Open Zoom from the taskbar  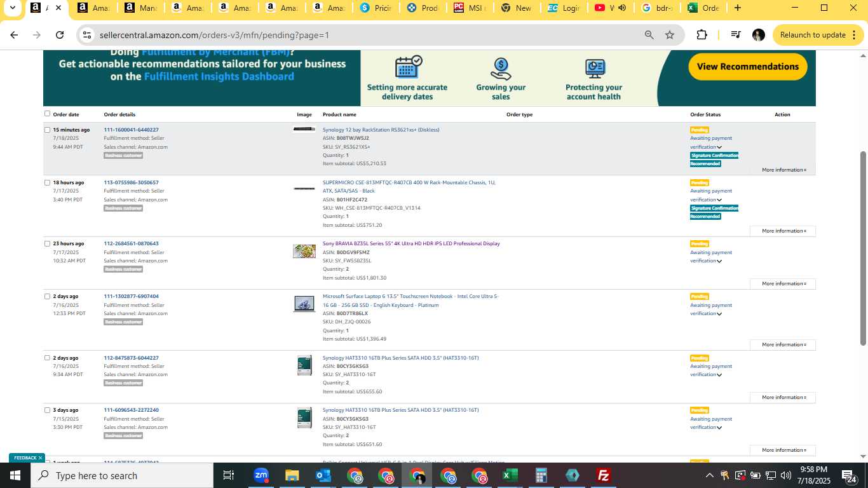[x=261, y=475]
